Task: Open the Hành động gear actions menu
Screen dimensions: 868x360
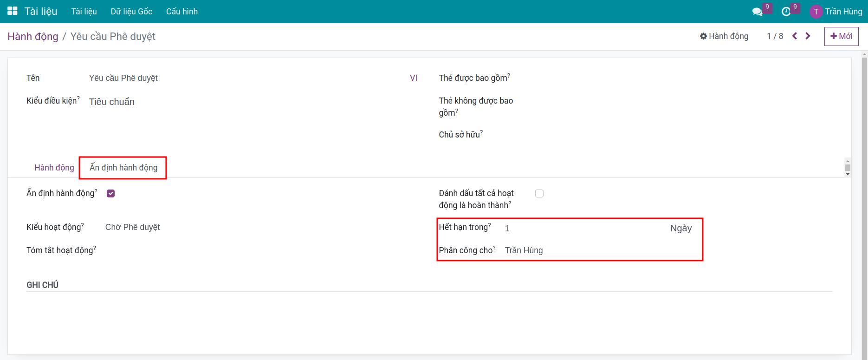Action: (724, 36)
